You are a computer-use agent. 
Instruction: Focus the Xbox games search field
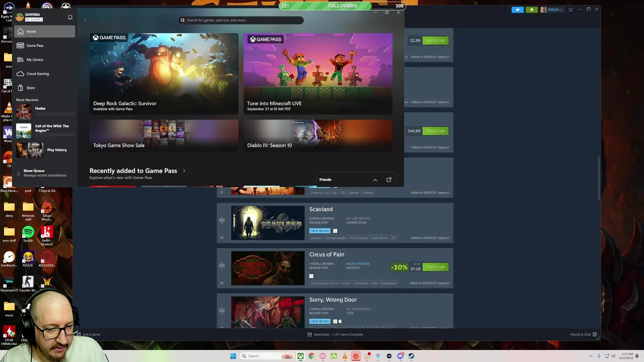click(242, 20)
